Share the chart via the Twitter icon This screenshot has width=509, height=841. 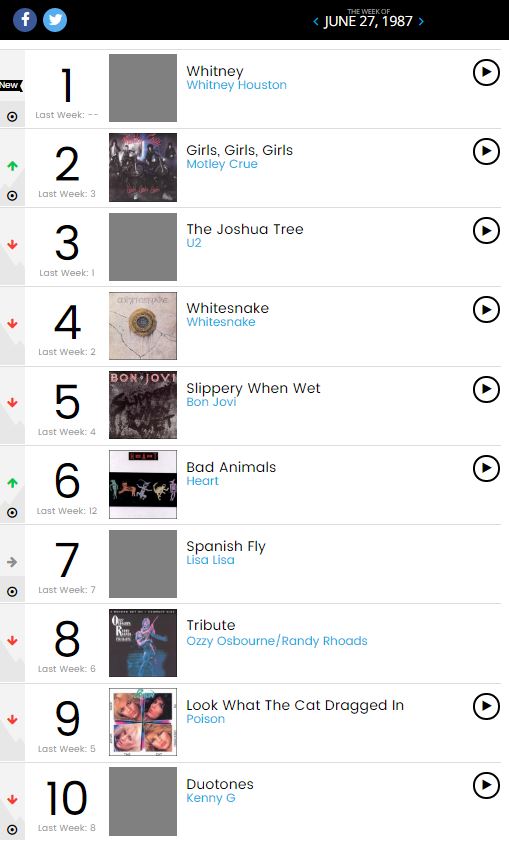click(x=55, y=20)
